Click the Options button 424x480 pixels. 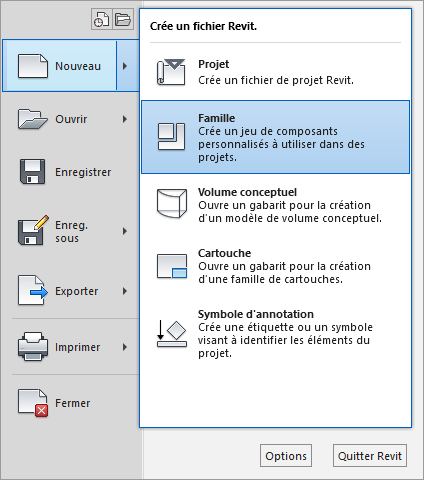pos(286,455)
